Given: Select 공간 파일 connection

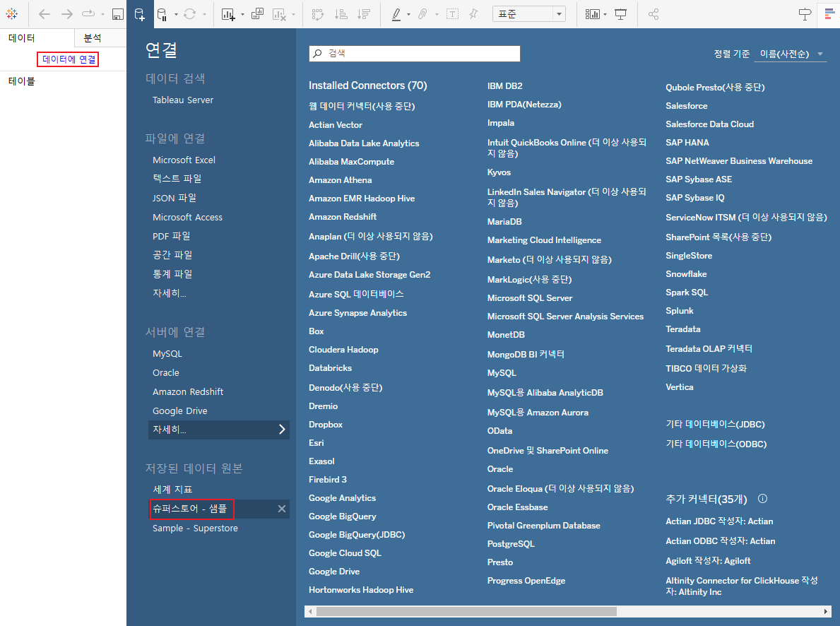Looking at the screenshot, I should tap(172, 254).
